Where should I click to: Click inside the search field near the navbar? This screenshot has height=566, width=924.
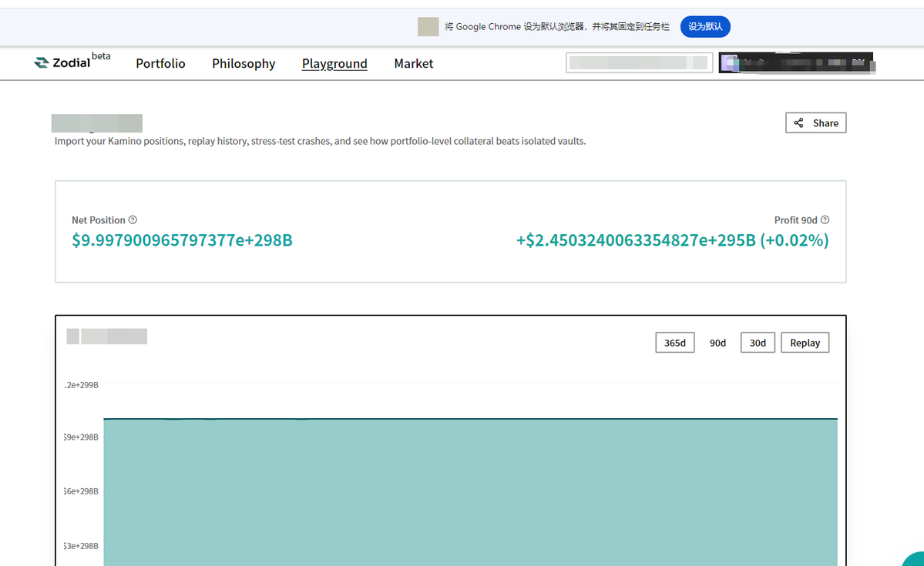[x=638, y=62]
